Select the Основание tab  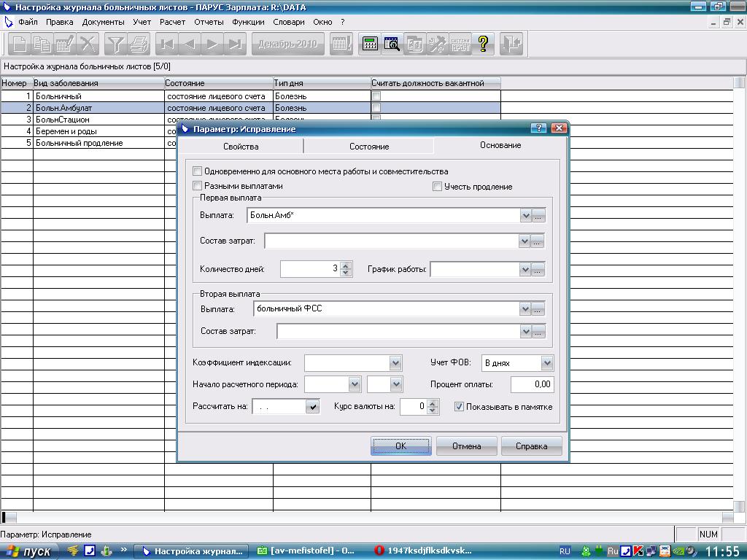coord(500,145)
